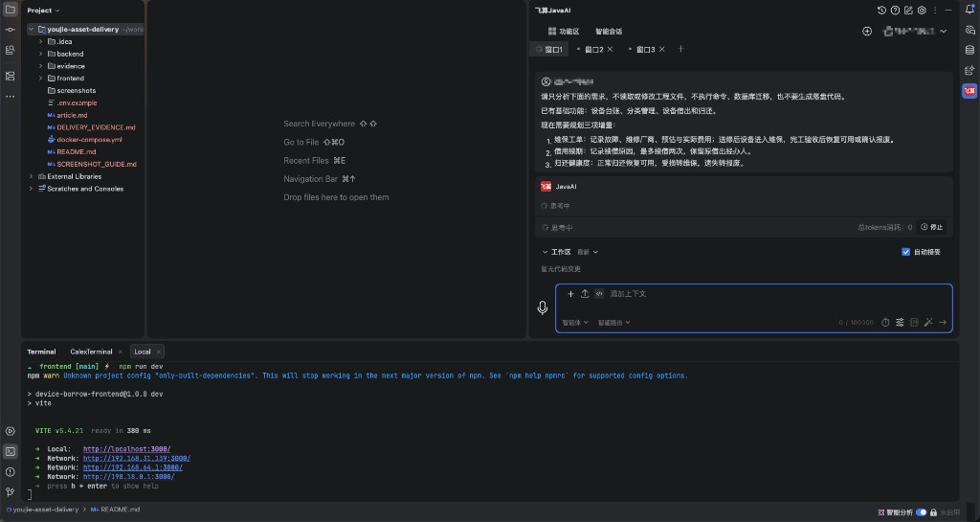Open the blurred account dropdown in JavaAI panel
Screen dimensions: 980x522
(915, 32)
